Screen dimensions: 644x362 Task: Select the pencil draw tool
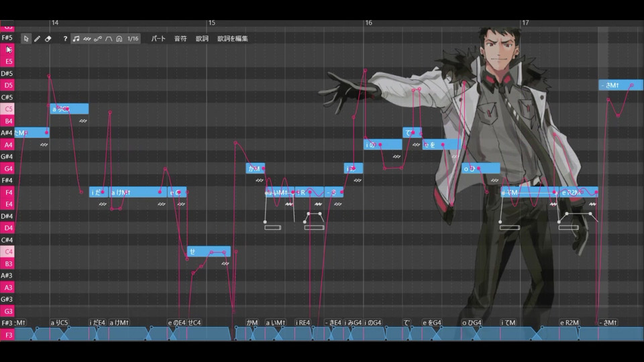pyautogui.click(x=37, y=39)
